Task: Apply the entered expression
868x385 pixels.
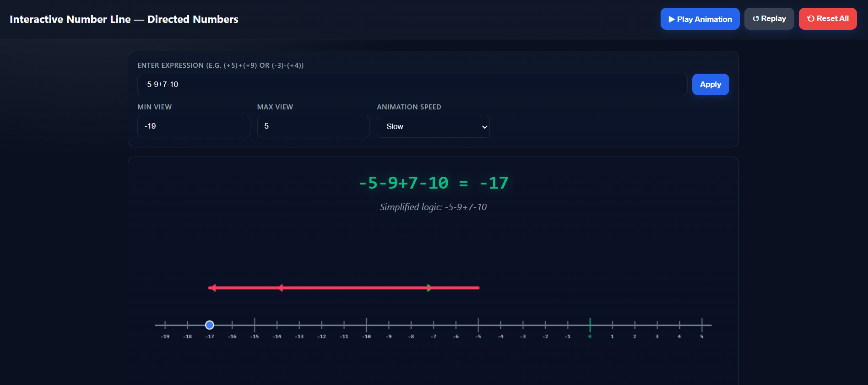Action: 710,85
